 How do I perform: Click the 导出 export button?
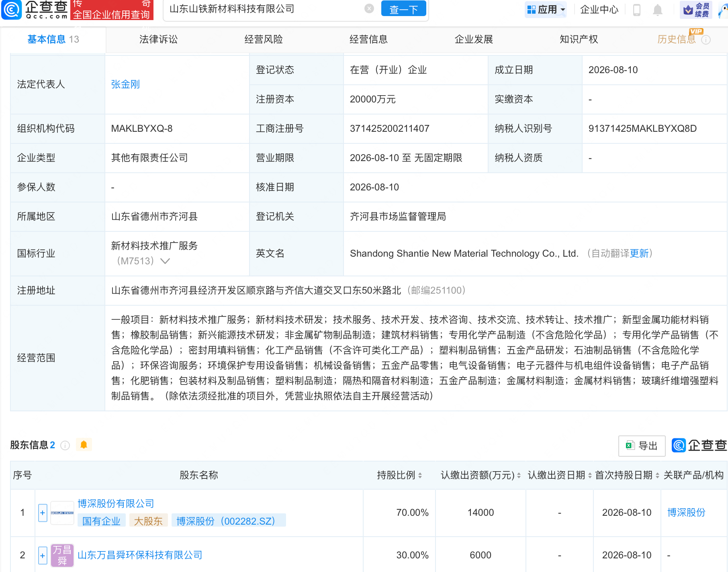click(x=642, y=445)
